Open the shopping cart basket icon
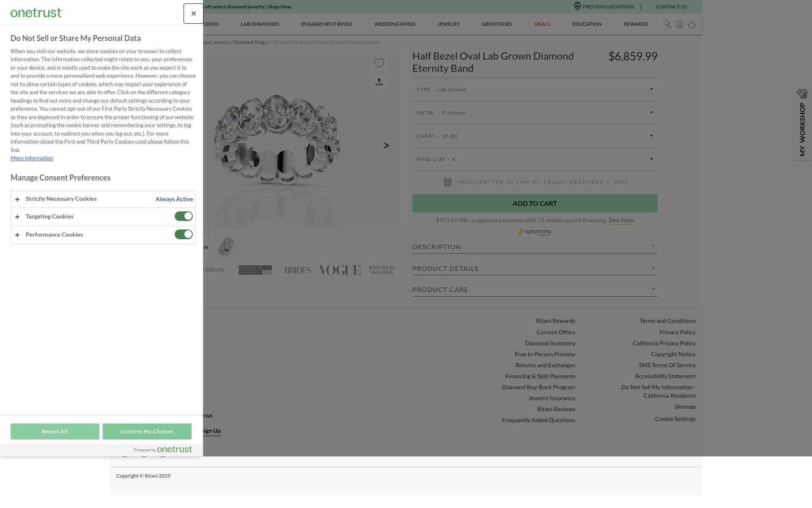The width and height of the screenshot is (812, 508). click(x=691, y=25)
